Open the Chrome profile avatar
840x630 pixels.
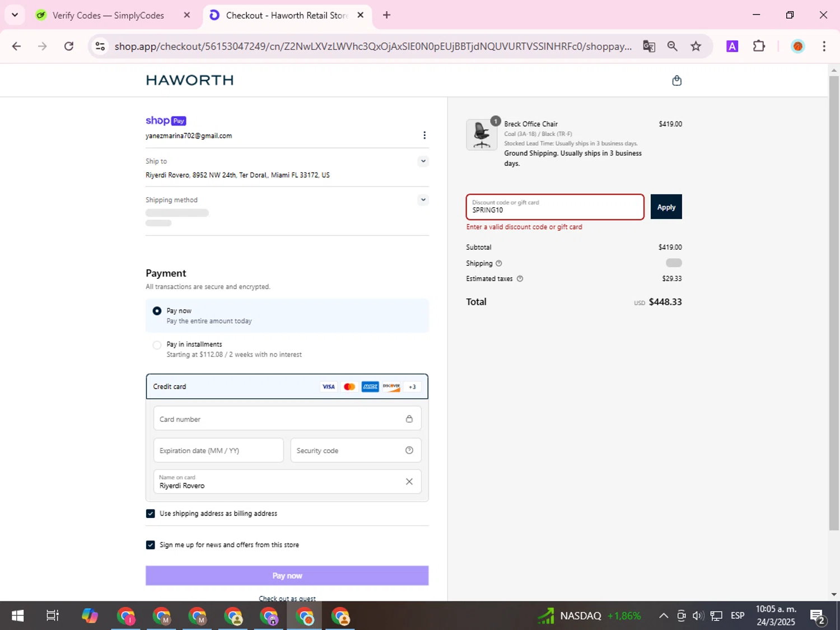(798, 46)
